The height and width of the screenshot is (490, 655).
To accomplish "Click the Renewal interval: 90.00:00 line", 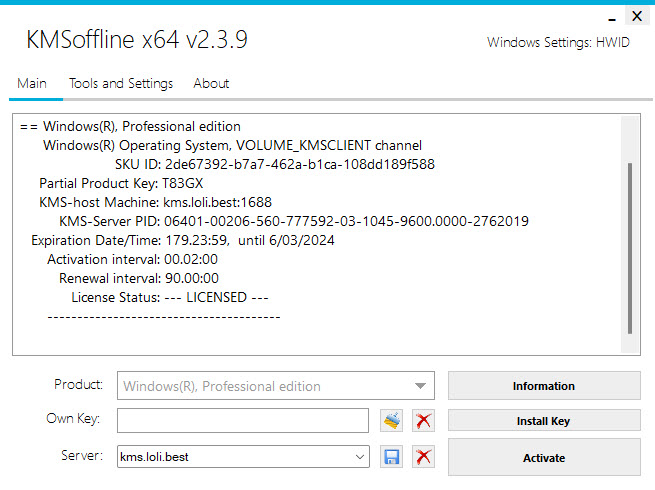I will (139, 278).
